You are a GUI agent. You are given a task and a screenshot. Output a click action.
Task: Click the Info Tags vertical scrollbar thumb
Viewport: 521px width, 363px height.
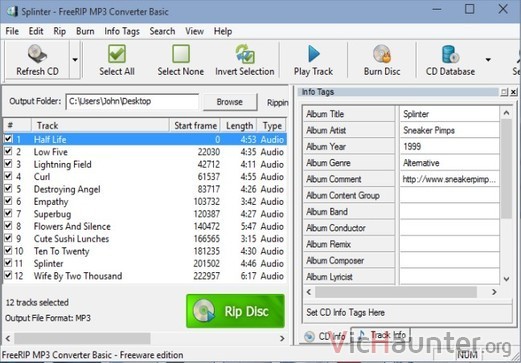[x=506, y=169]
